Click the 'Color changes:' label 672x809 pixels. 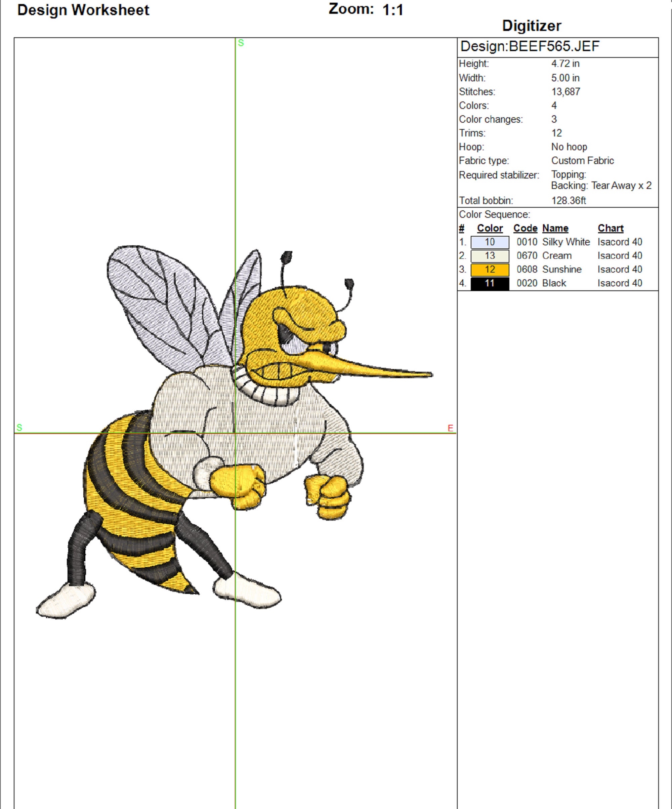491,119
